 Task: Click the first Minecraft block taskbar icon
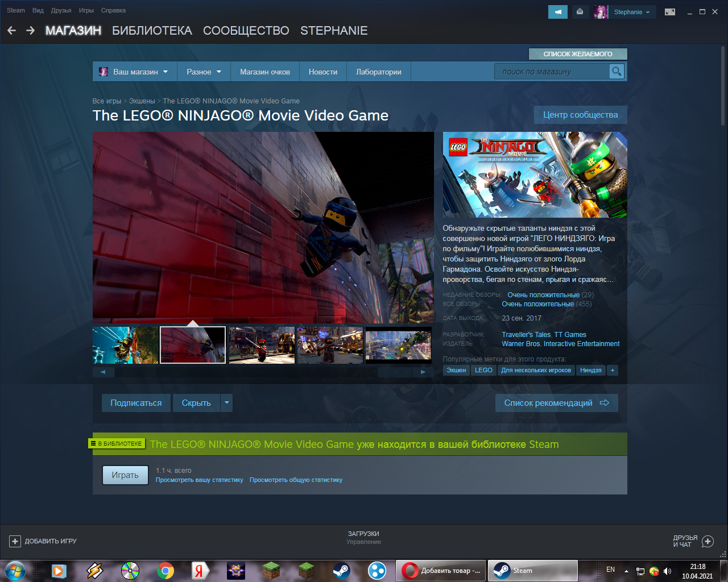coord(271,570)
